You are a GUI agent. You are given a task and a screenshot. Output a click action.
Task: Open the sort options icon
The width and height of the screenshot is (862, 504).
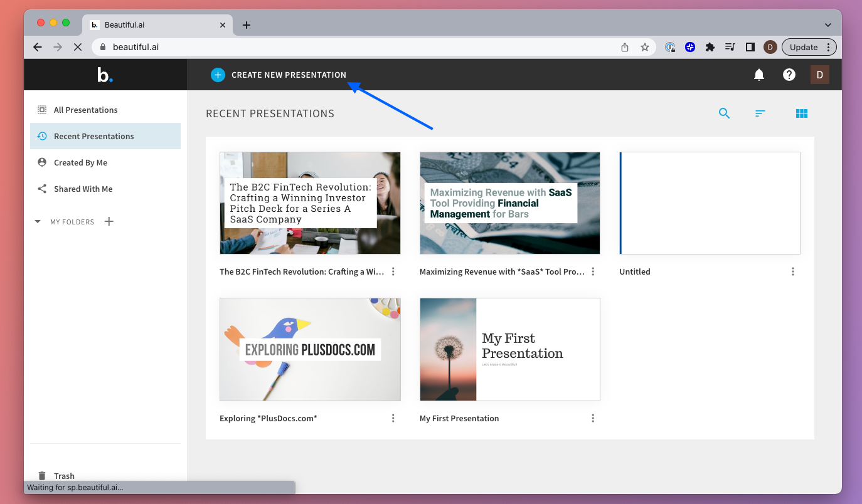tap(760, 113)
